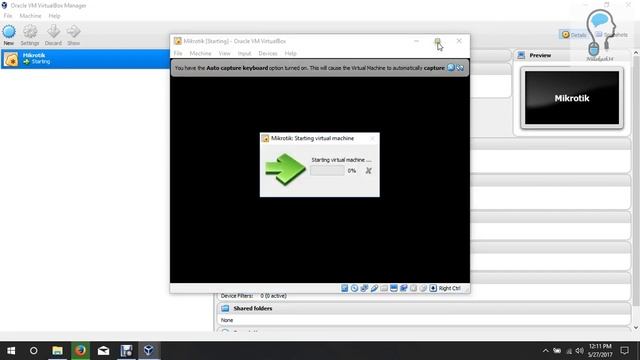
Task: Dismiss the Auto capture keyboard notification
Action: point(451,68)
